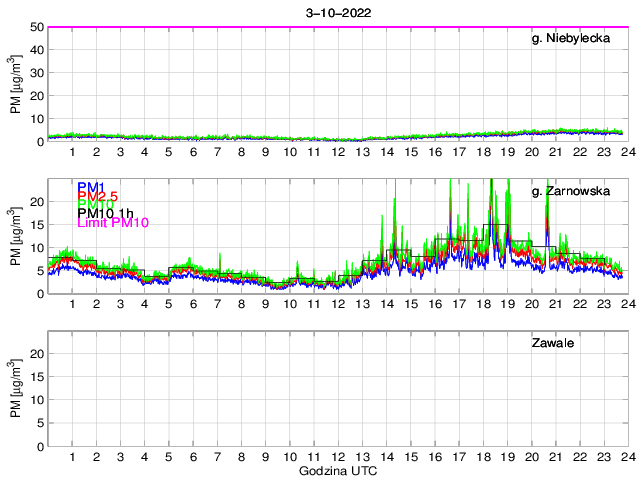Click the Zawale chart's PM y-axis label
Viewport: 640px width, 480px height.
click(17, 389)
